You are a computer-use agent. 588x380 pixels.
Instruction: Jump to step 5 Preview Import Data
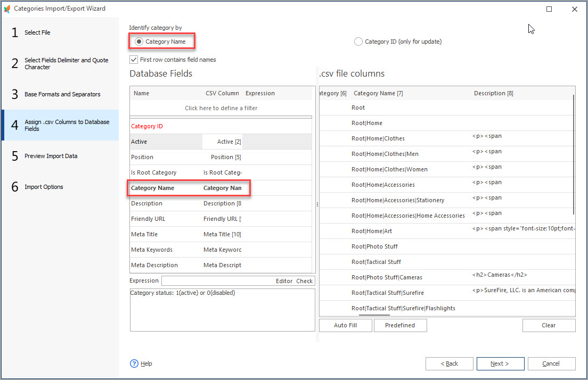pos(60,156)
